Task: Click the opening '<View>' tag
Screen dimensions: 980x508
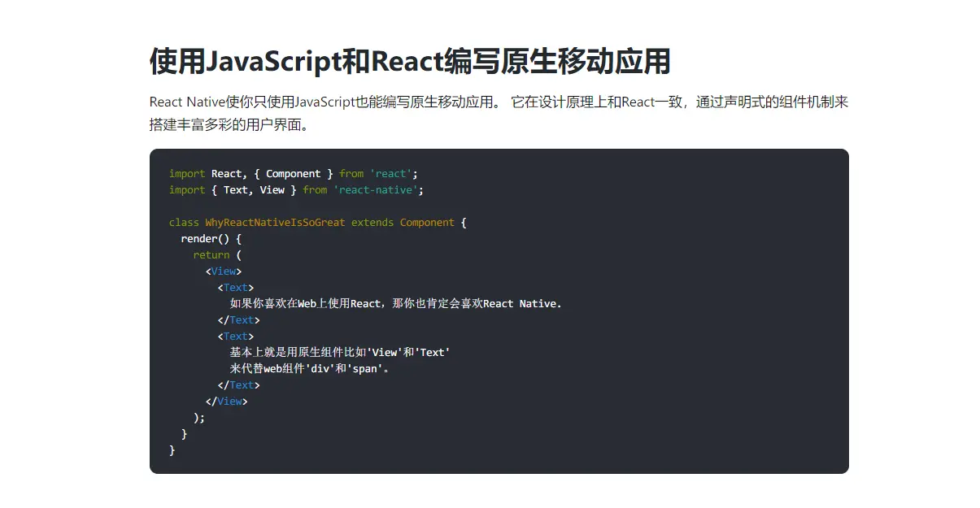Action: tap(224, 271)
